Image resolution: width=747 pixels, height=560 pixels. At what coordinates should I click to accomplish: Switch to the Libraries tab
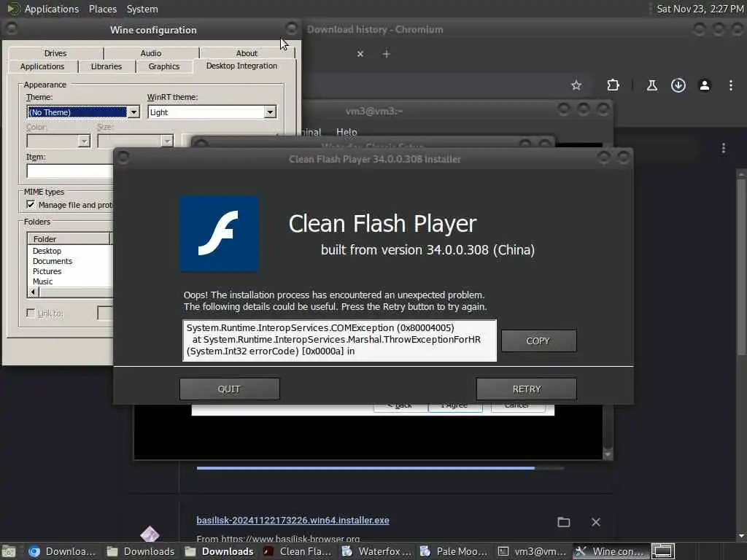click(x=107, y=66)
